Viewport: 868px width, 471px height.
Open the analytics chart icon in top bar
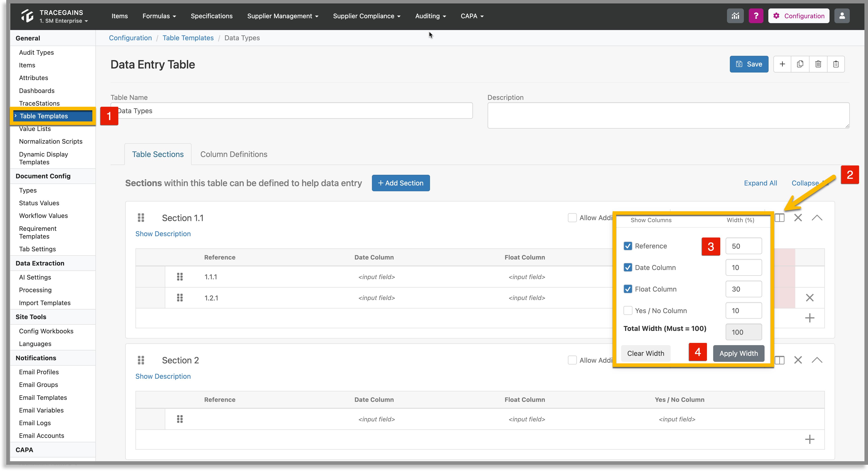pyautogui.click(x=735, y=16)
